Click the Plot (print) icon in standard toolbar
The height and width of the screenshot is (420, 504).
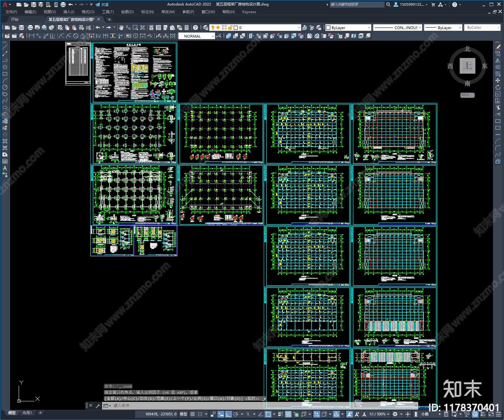pos(30,28)
